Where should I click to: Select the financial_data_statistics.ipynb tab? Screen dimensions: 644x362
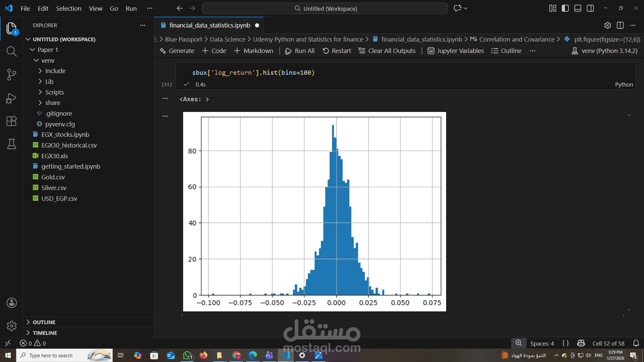[210, 25]
